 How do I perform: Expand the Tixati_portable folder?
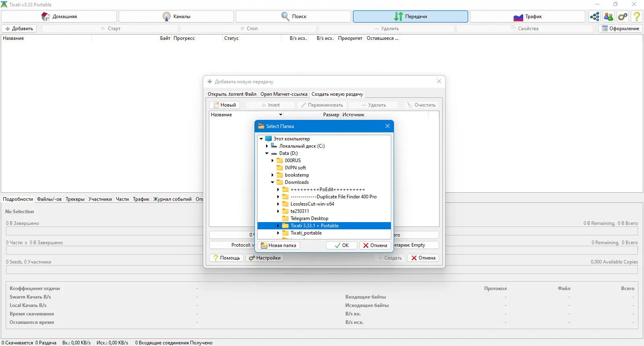(x=278, y=233)
